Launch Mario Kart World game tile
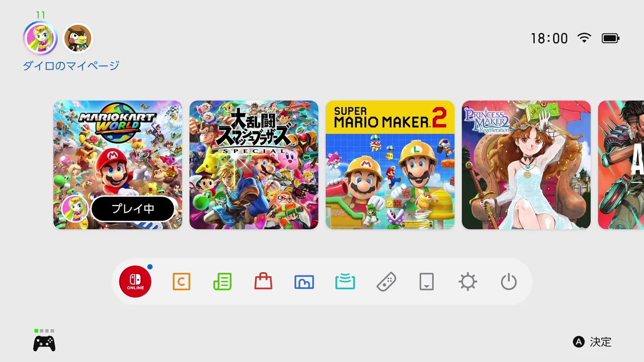The height and width of the screenshot is (362, 644). point(118,165)
